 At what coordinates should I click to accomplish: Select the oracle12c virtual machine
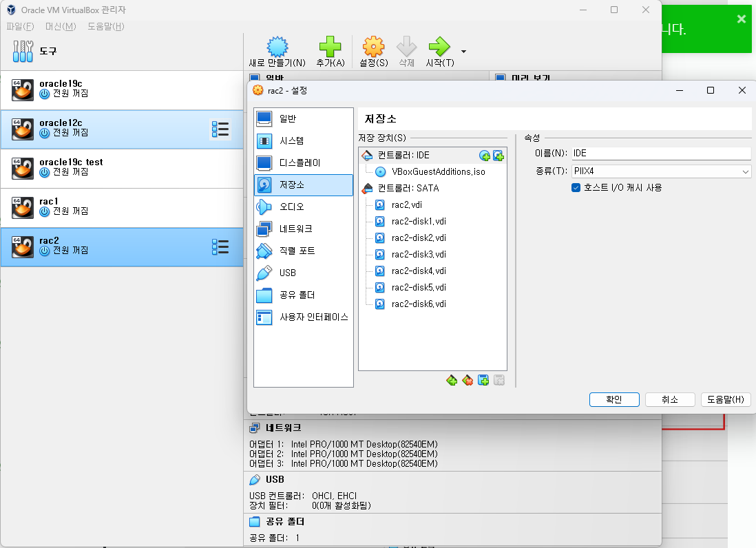pyautogui.click(x=121, y=129)
